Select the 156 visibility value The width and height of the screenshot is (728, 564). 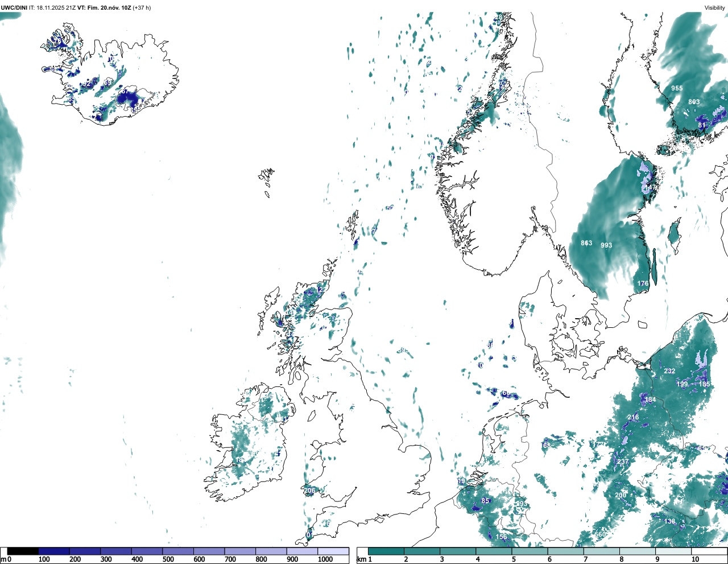501,537
